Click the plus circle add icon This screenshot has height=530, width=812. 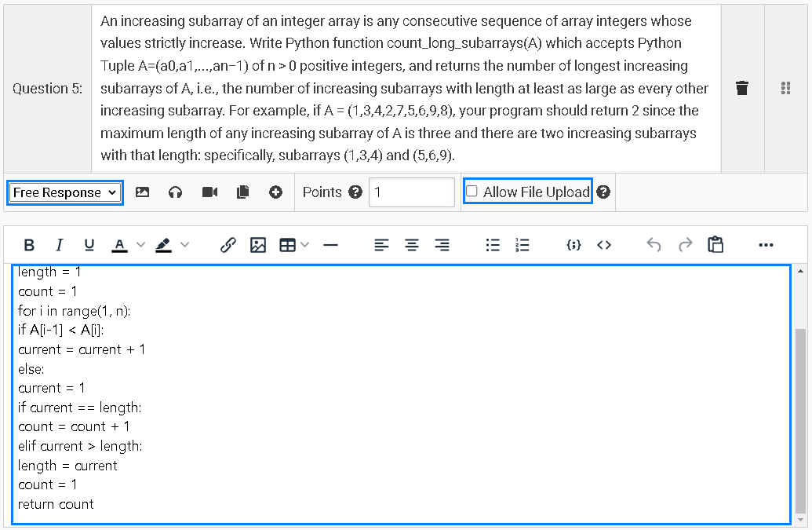pyautogui.click(x=276, y=192)
